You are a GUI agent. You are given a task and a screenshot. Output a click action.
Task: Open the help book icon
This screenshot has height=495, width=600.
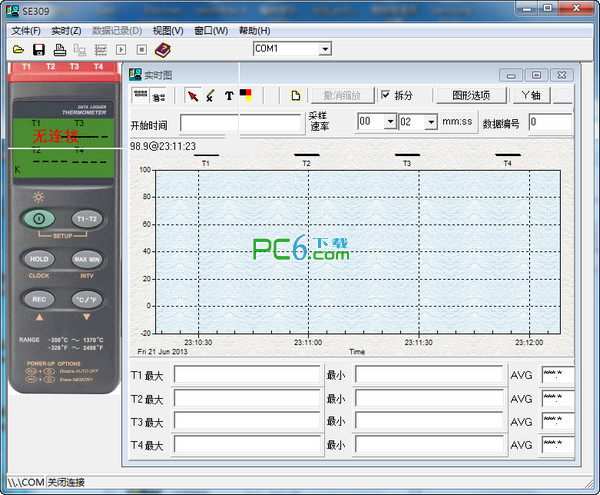(x=163, y=50)
